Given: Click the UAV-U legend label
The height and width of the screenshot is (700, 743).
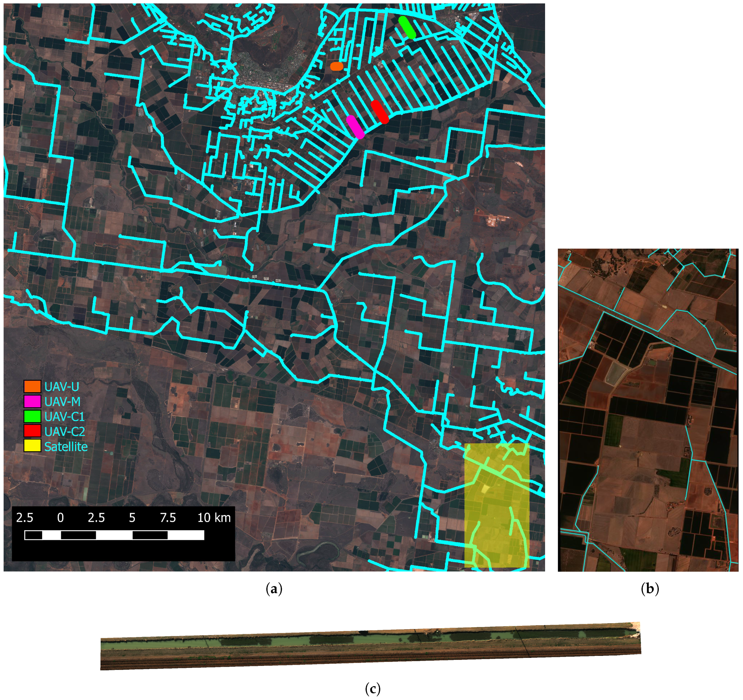Looking at the screenshot, I should coord(62,387).
